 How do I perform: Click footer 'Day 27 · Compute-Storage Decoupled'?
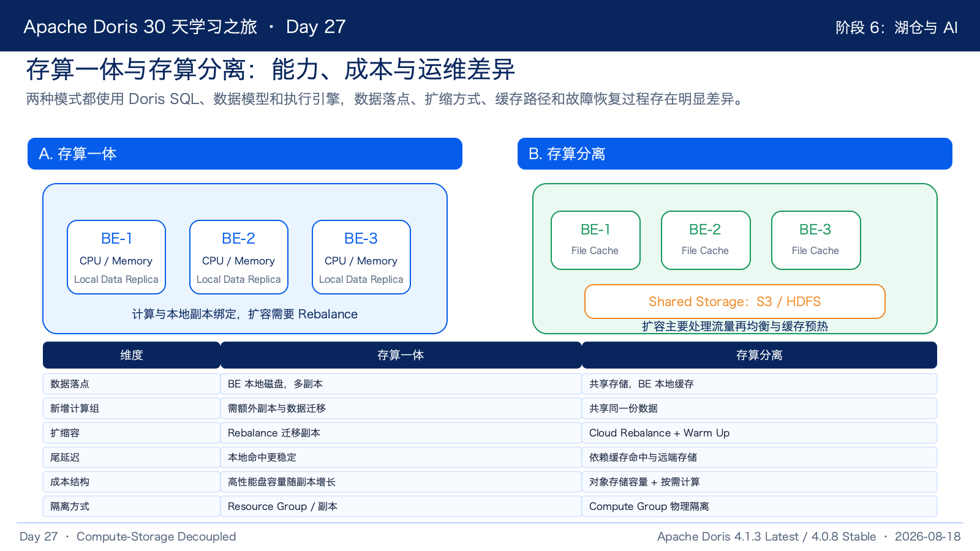[x=127, y=536]
